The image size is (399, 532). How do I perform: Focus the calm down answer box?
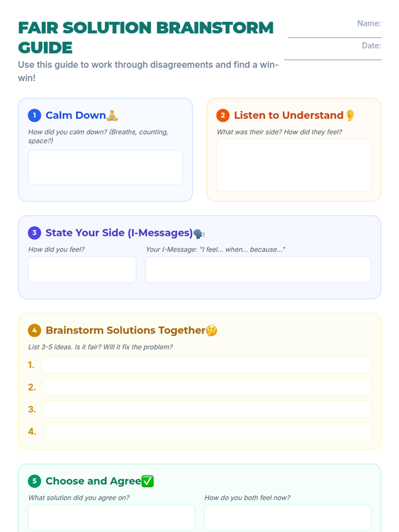tap(105, 167)
